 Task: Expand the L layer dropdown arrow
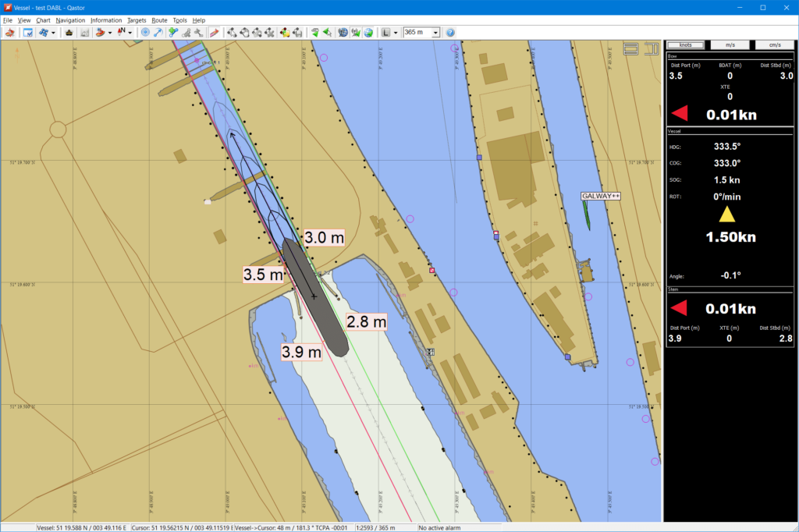tap(396, 33)
